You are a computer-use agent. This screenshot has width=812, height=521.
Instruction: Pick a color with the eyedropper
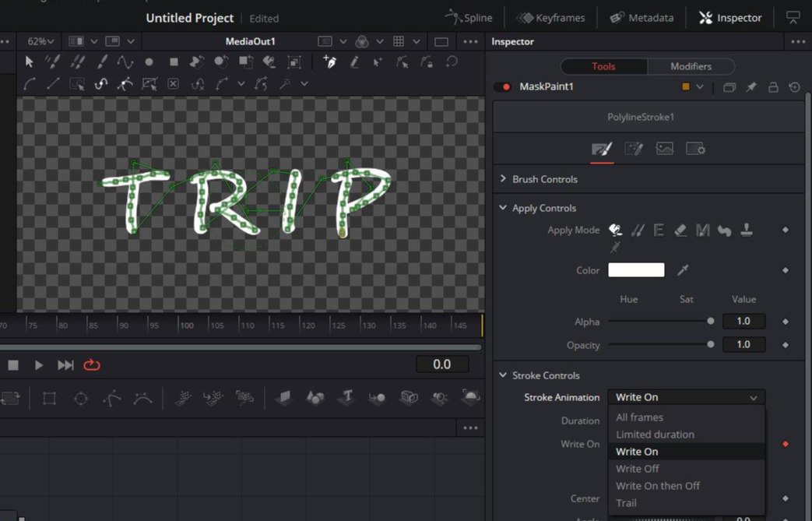pos(683,269)
